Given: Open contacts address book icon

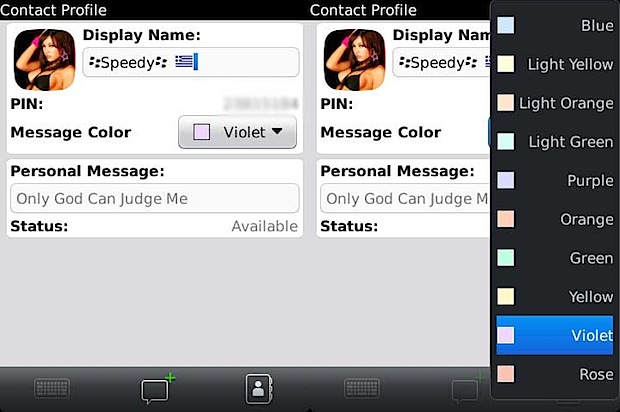Looking at the screenshot, I should (259, 389).
